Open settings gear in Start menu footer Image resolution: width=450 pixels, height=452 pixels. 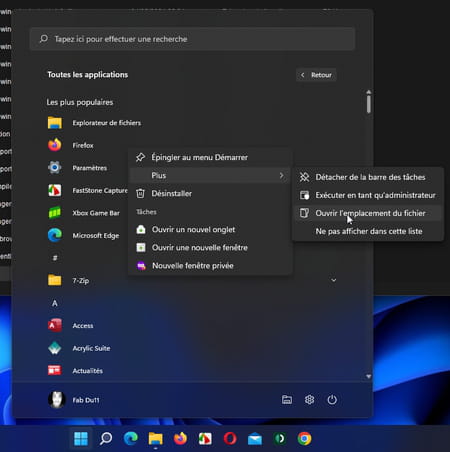click(310, 400)
